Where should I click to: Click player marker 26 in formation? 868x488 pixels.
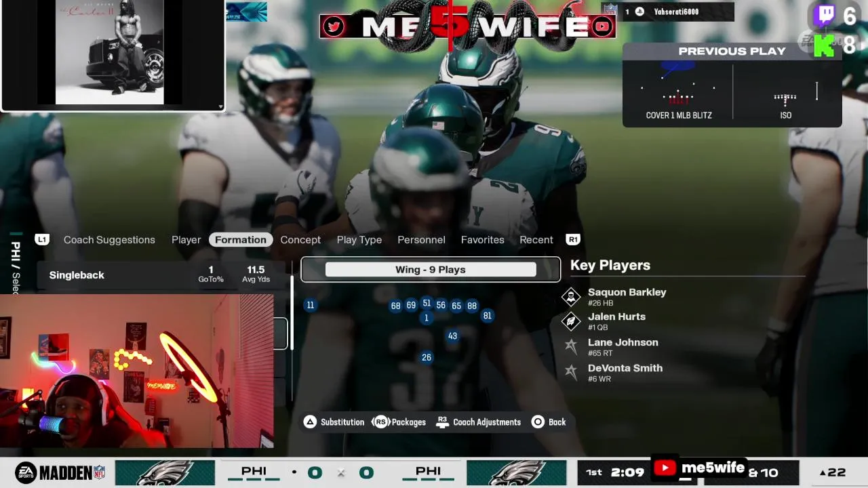pos(427,357)
